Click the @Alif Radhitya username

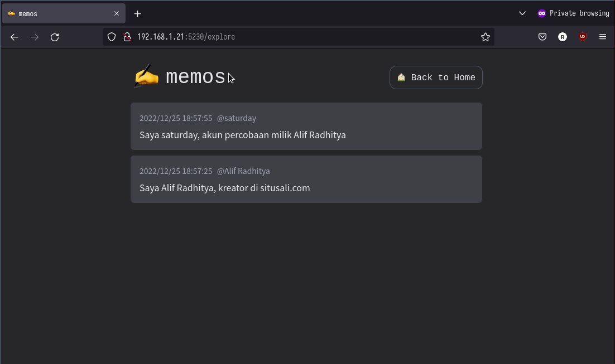coord(243,171)
